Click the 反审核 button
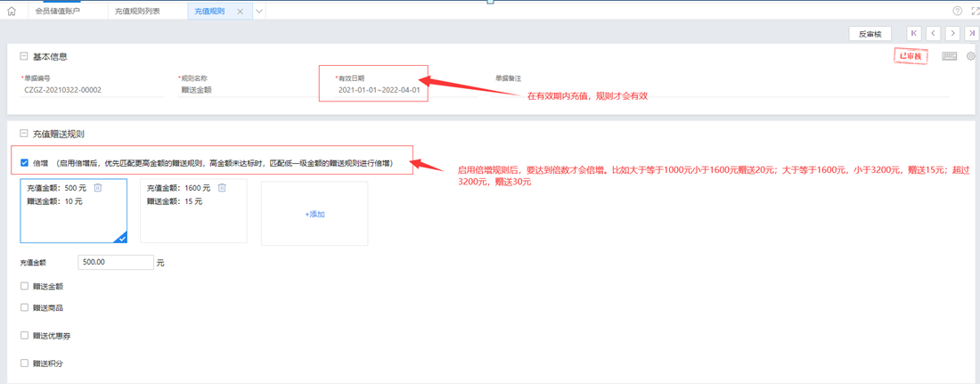 click(x=870, y=34)
